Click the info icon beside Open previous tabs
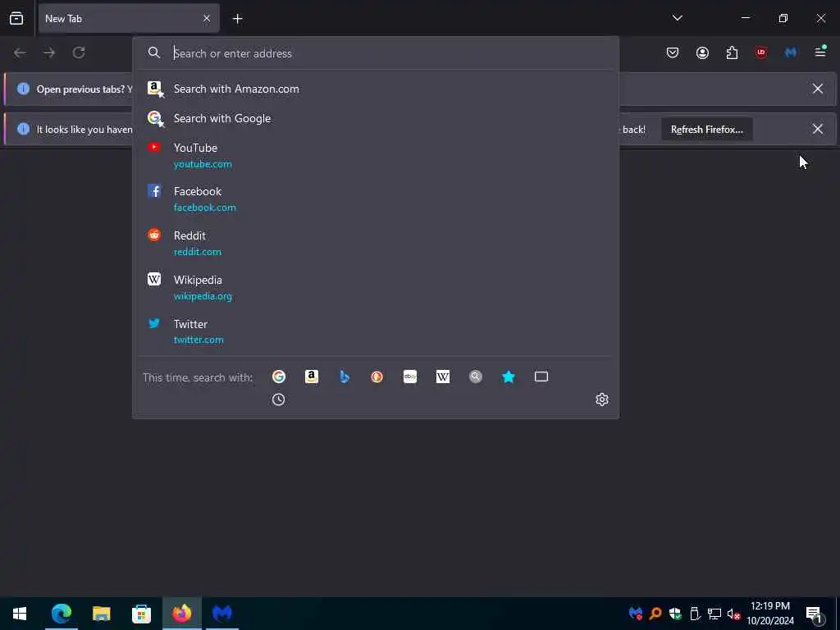 click(x=23, y=89)
